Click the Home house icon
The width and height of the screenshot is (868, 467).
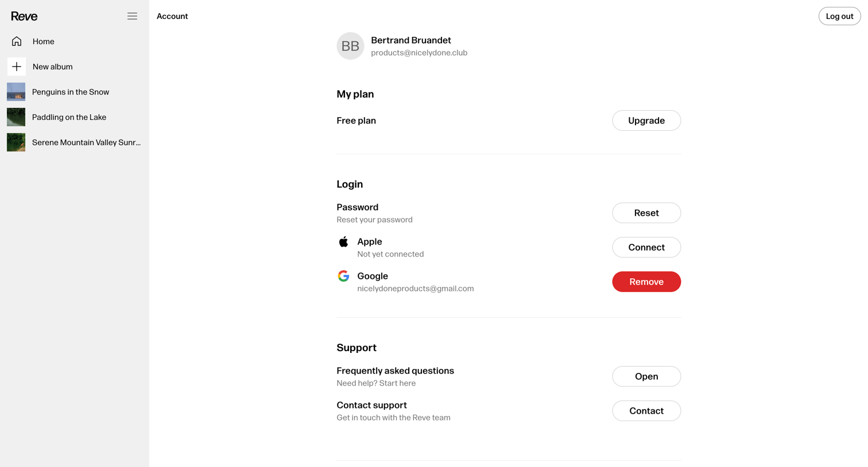pos(17,41)
